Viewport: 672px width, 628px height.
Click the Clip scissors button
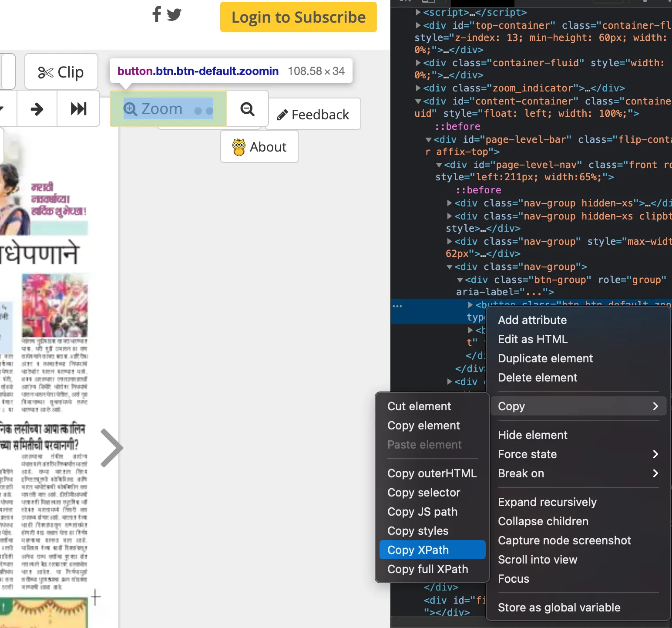click(x=61, y=72)
